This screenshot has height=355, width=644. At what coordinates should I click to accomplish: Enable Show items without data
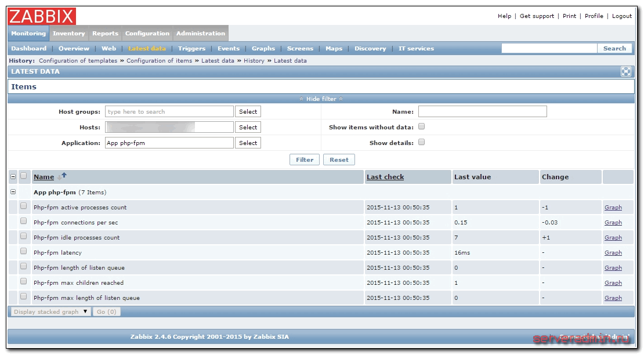421,126
